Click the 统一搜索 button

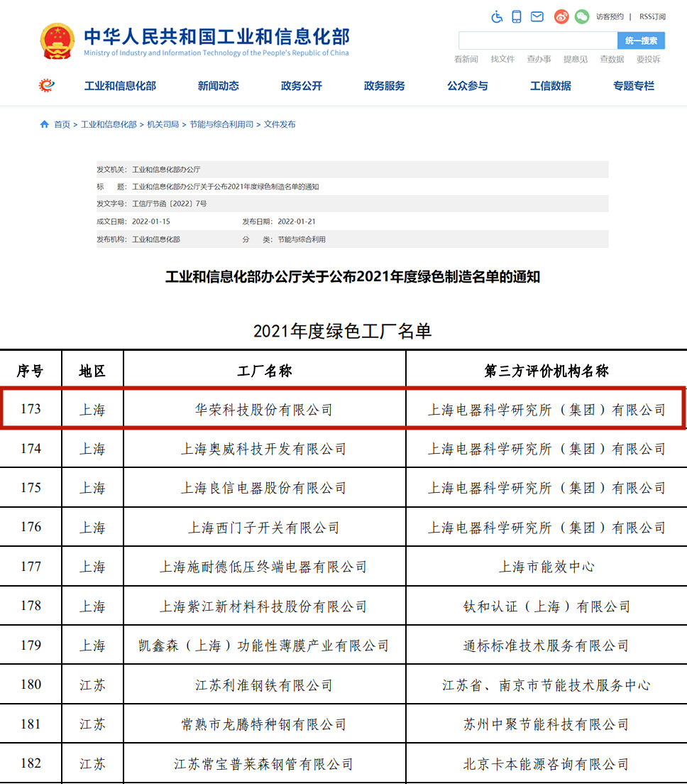tap(641, 40)
